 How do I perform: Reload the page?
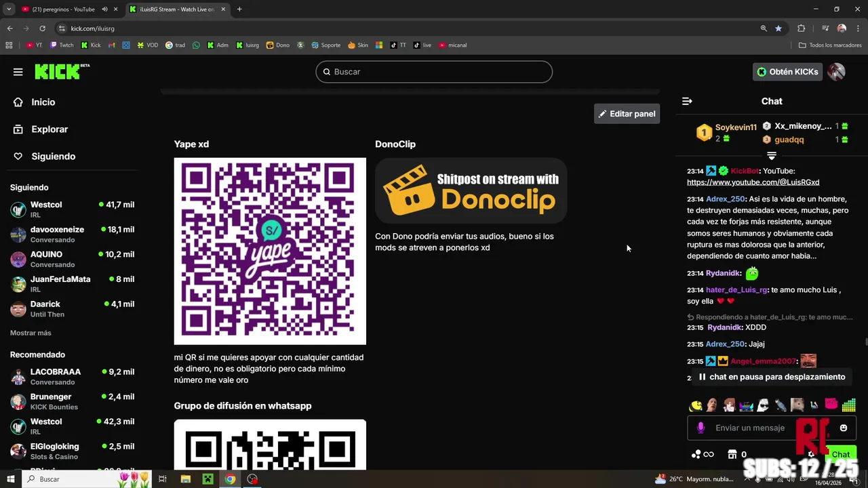pyautogui.click(x=42, y=28)
